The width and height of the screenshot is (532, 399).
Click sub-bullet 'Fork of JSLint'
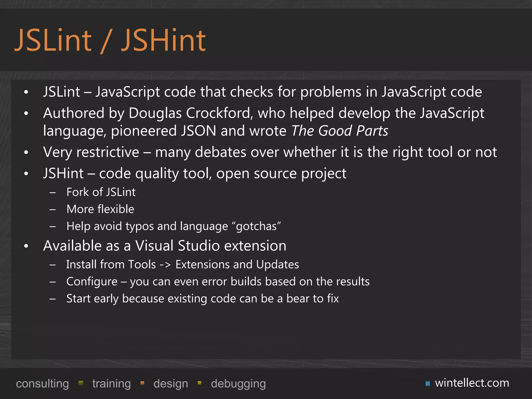101,192
